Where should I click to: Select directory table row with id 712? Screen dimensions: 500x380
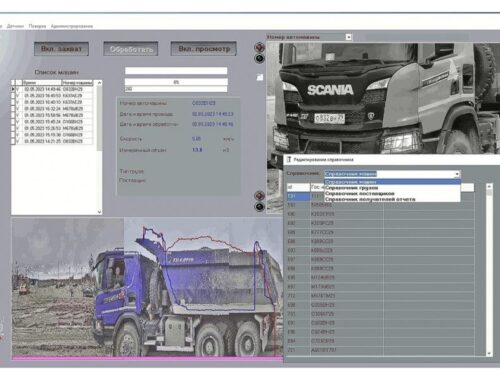380,296
